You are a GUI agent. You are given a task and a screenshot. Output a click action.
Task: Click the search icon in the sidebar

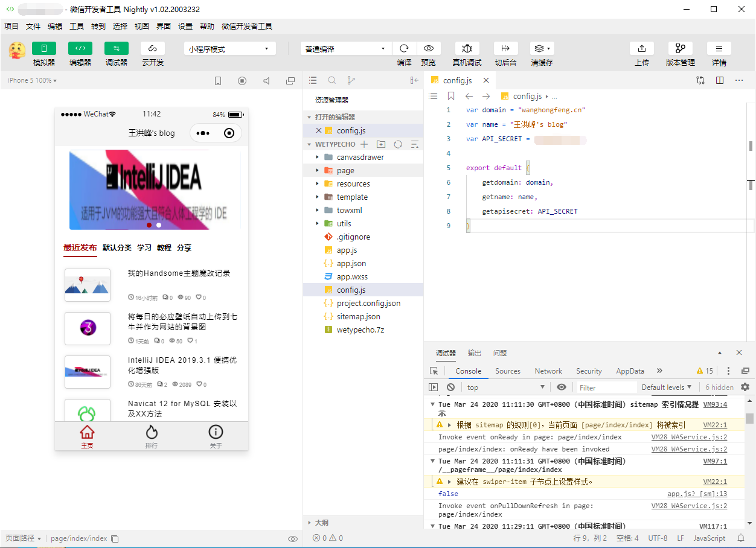(x=332, y=80)
